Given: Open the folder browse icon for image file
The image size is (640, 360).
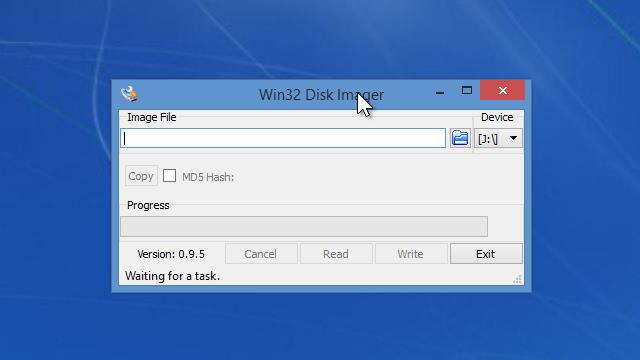Looking at the screenshot, I should click(x=460, y=138).
